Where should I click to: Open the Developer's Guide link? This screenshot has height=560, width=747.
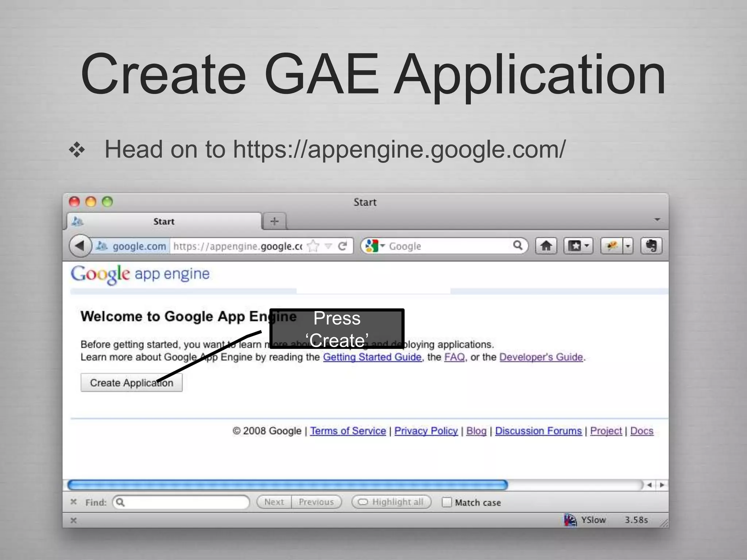(x=541, y=357)
